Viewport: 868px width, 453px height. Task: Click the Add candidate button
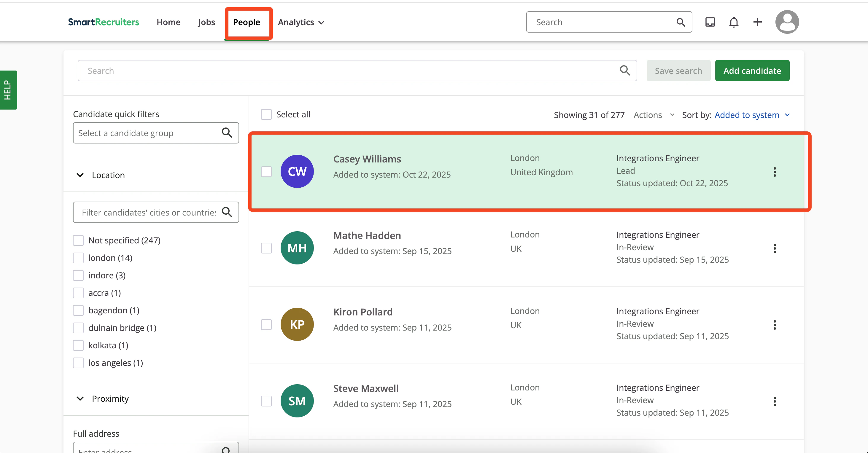tap(752, 71)
